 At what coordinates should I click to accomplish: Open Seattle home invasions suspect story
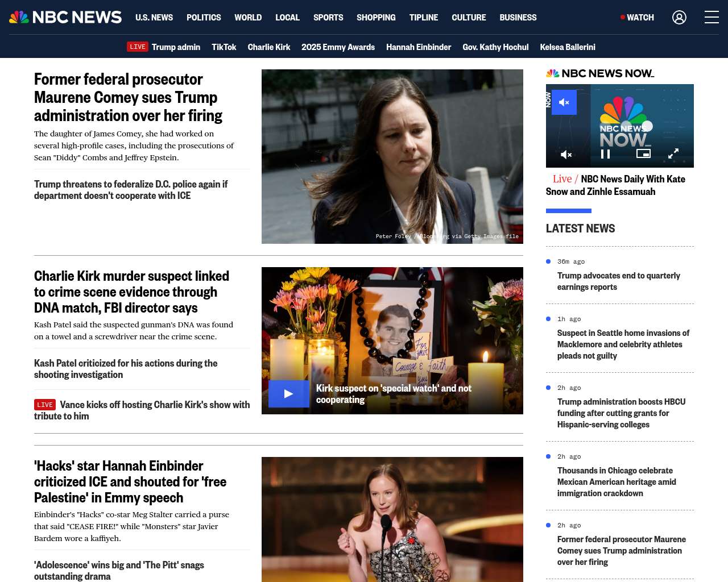click(x=623, y=344)
